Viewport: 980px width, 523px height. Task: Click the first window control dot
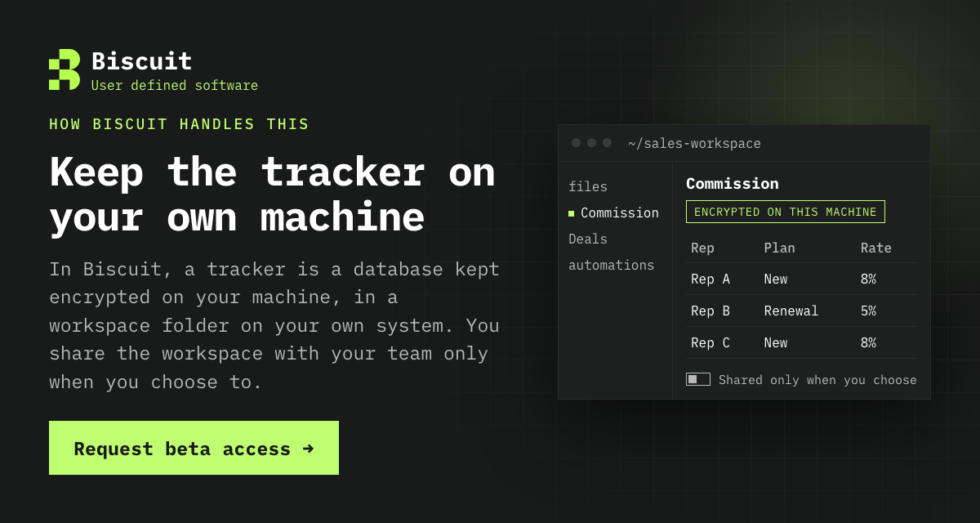[577, 142]
